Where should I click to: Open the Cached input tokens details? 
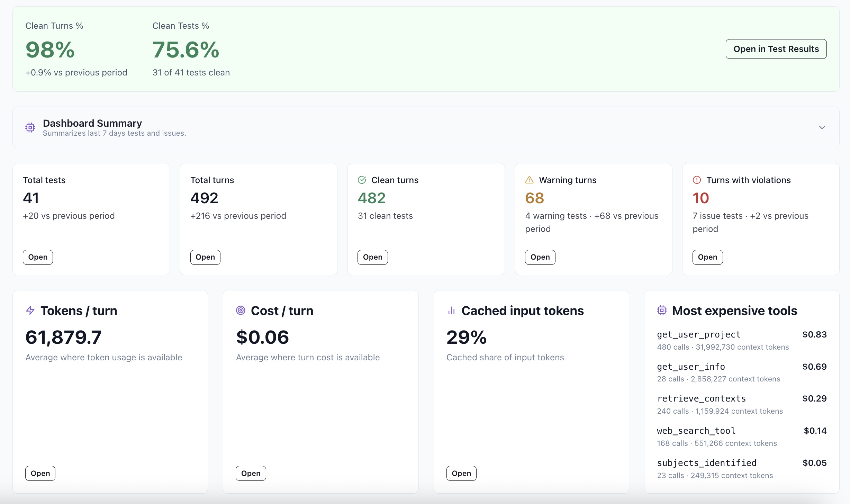[461, 473]
